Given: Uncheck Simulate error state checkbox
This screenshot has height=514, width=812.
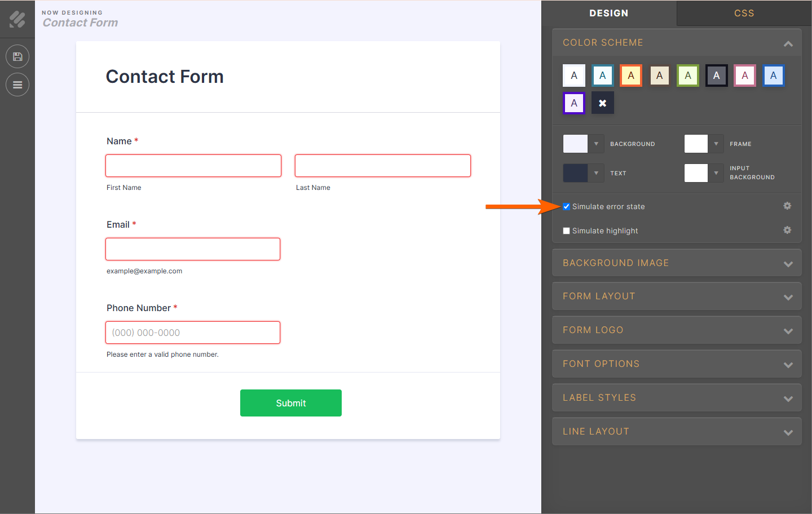Looking at the screenshot, I should tap(566, 207).
